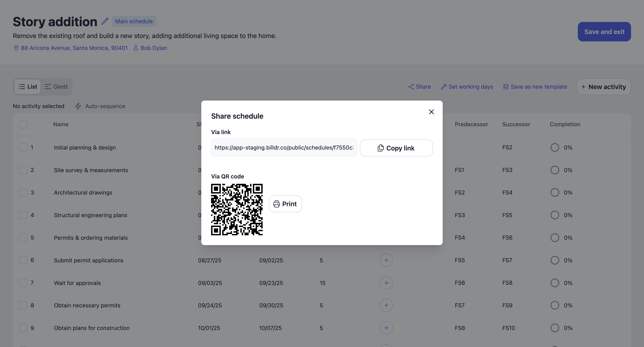The width and height of the screenshot is (644, 347).
Task: Check the box for Obtain necessary permits
Action: [x=23, y=305]
